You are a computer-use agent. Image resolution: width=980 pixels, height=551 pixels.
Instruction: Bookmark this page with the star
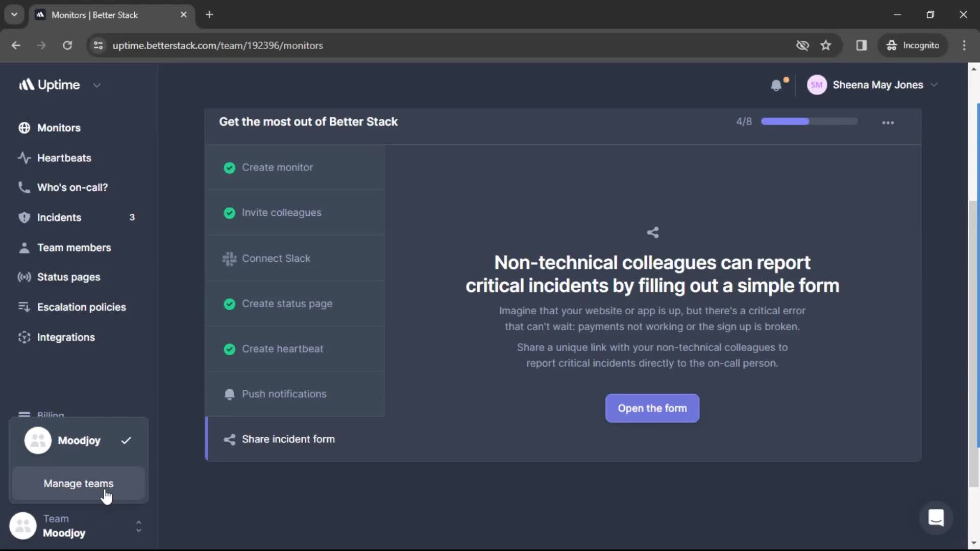tap(826, 45)
